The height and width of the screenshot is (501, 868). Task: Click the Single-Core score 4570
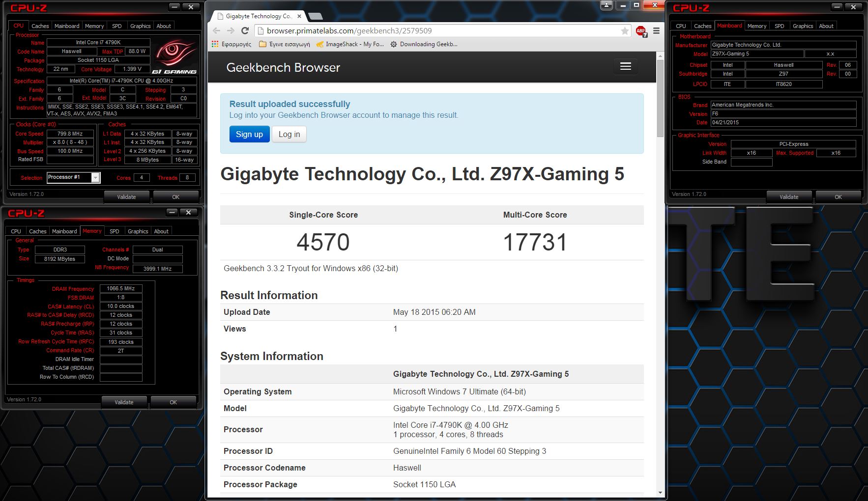click(x=323, y=242)
